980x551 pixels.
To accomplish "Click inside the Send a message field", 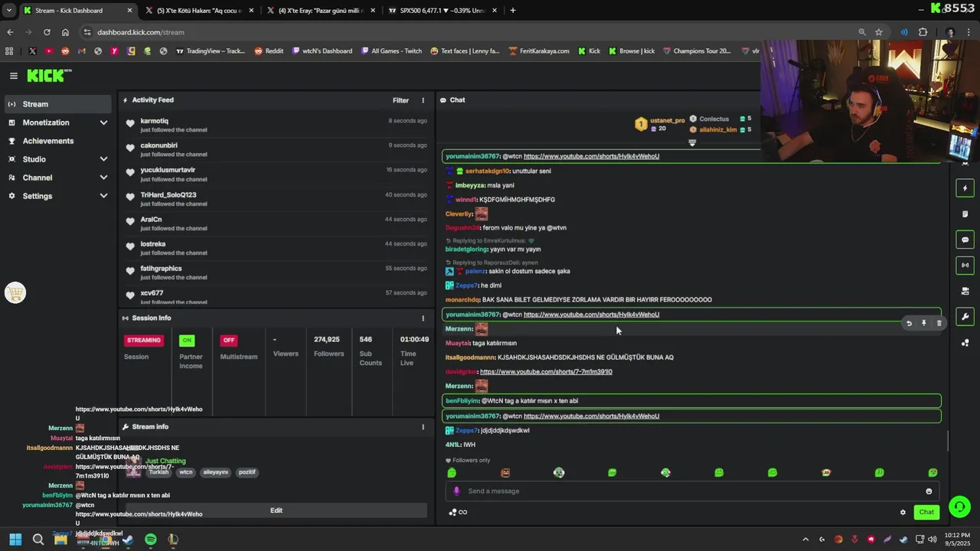I will click(693, 491).
